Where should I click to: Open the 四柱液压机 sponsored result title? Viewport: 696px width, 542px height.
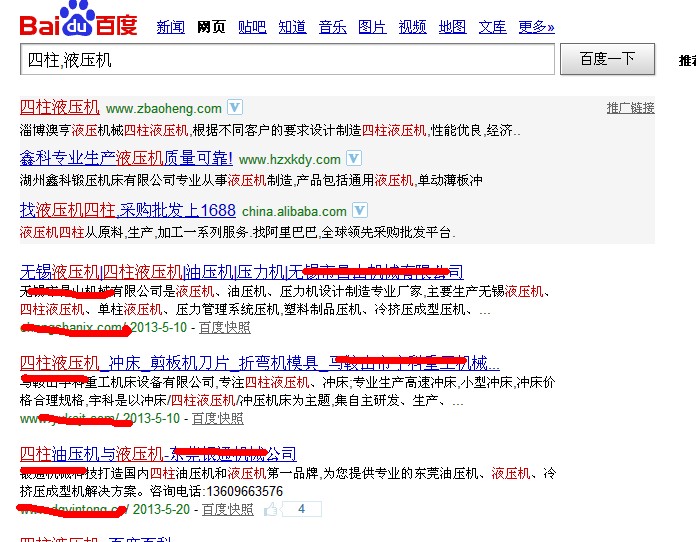click(59, 107)
